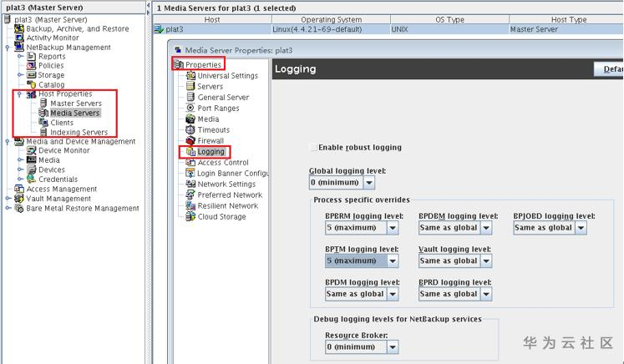624x364 pixels.
Task: Click the Operating System column header
Action: [x=331, y=19]
